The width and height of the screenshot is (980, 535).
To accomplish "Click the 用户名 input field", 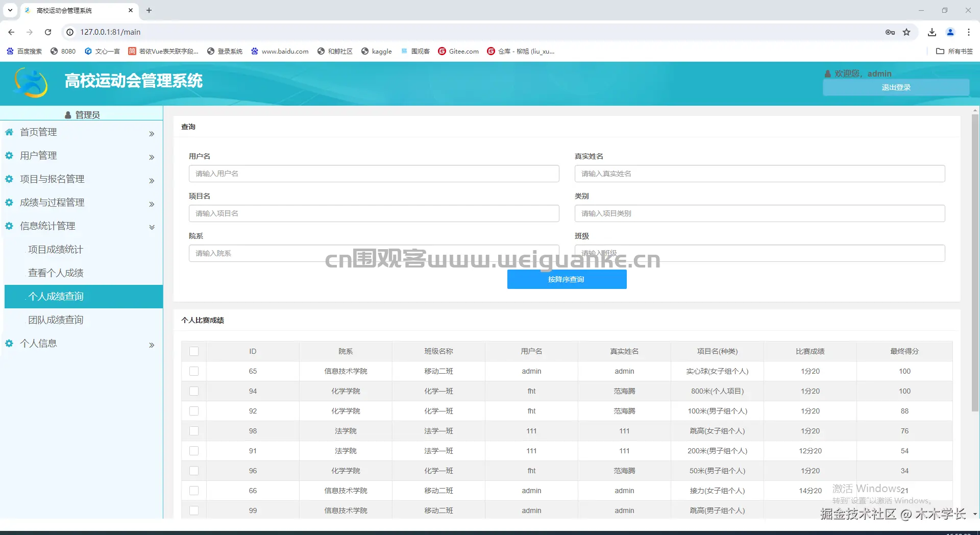I will [374, 174].
